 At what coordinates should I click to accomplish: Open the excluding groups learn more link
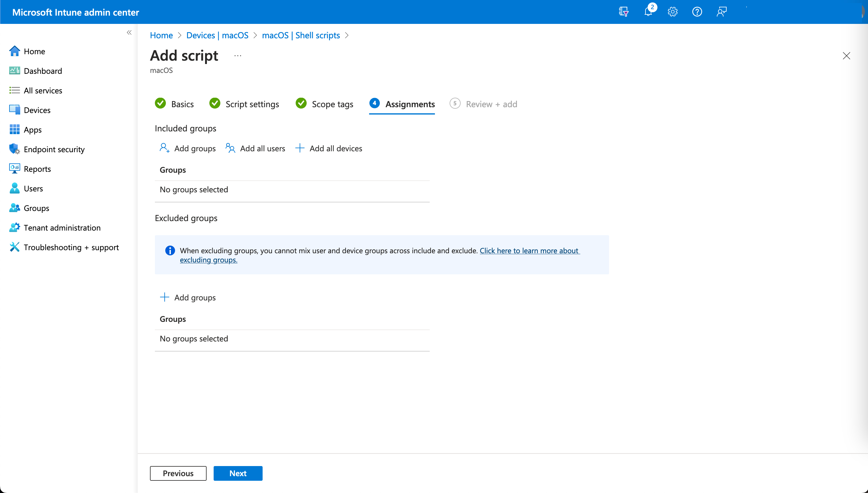[529, 250]
